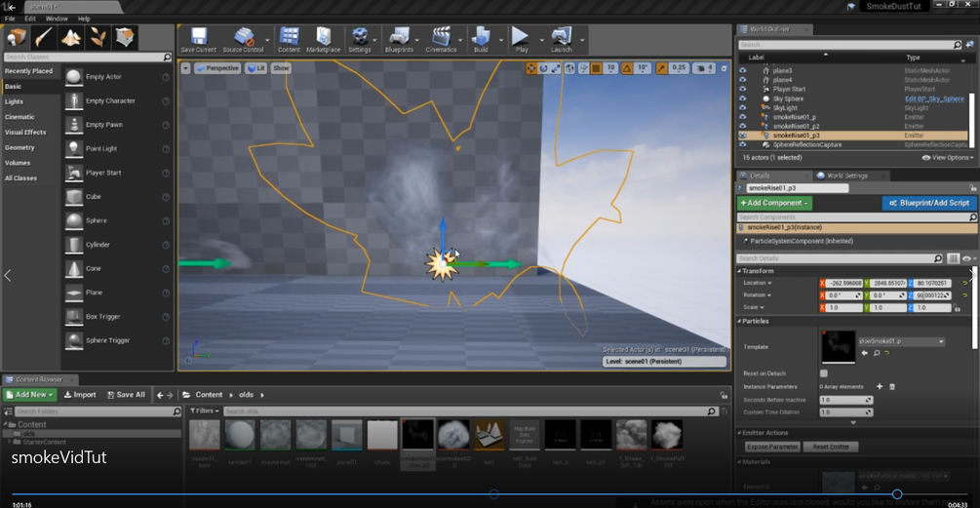The height and width of the screenshot is (508, 980).
Task: Open the Window menu
Action: click(x=57, y=19)
